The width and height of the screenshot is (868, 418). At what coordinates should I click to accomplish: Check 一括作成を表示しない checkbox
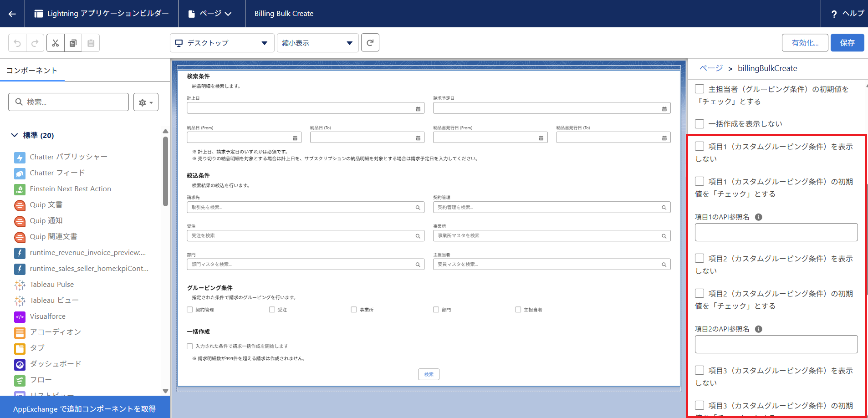coord(700,124)
